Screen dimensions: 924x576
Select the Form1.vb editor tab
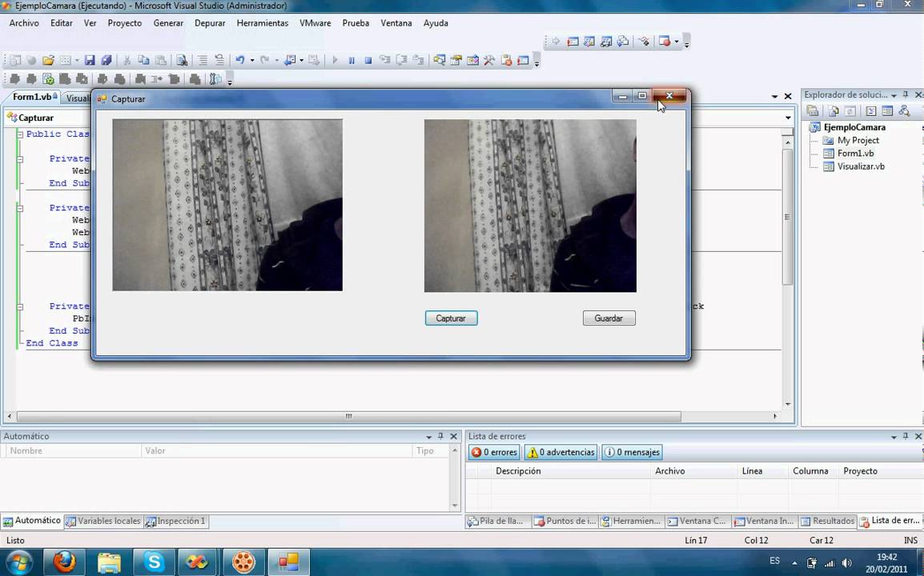click(x=34, y=97)
